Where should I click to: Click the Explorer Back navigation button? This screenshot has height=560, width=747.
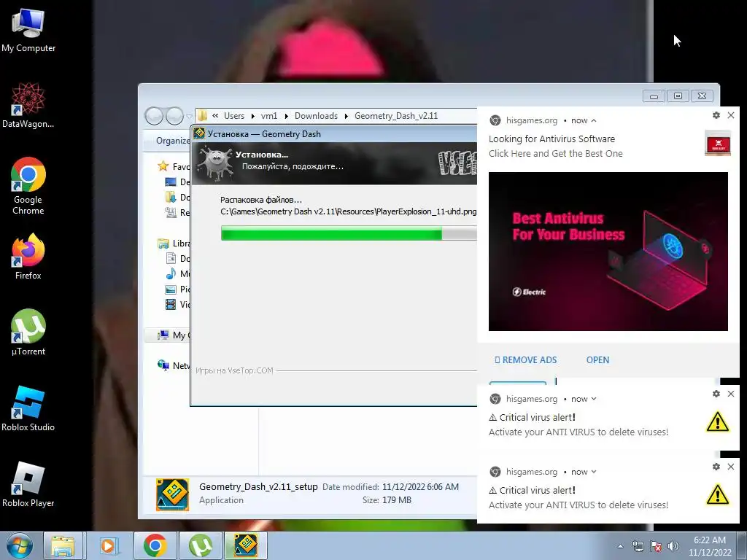coord(154,116)
